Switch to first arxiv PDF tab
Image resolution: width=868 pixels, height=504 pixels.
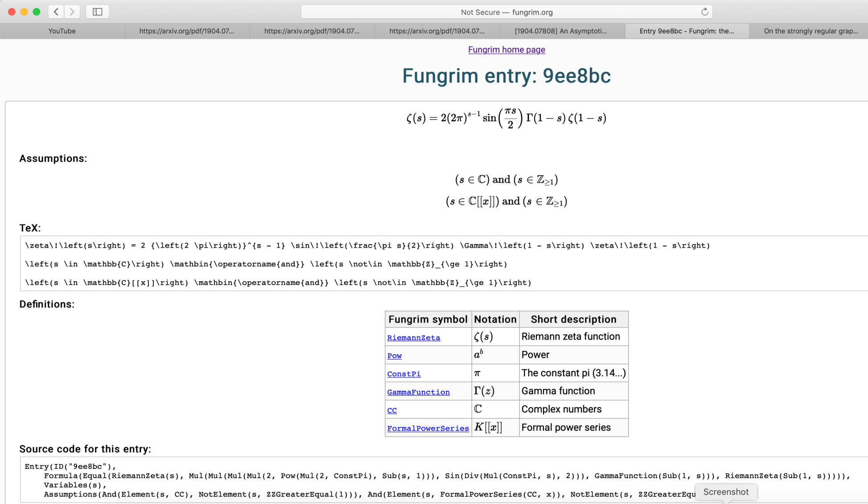click(x=187, y=31)
